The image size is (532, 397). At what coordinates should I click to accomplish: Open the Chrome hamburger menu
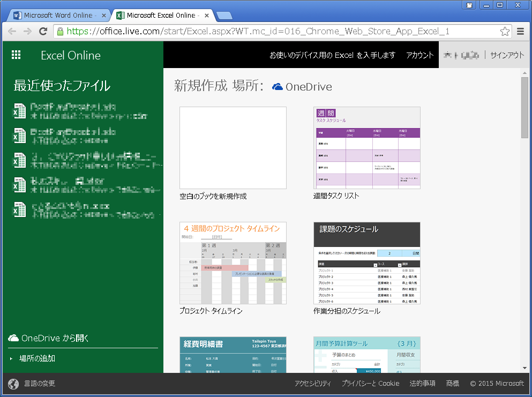(520, 32)
